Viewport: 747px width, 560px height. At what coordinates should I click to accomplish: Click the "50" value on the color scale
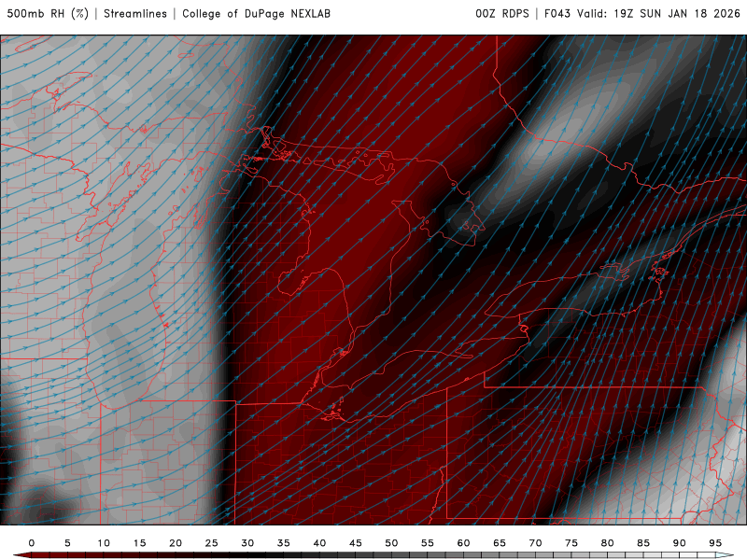point(391,543)
